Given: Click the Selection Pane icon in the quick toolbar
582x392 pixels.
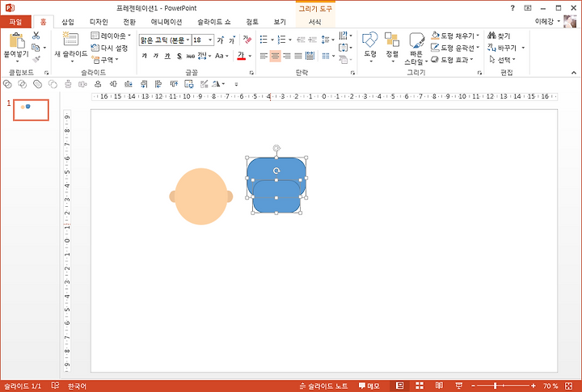Looking at the screenshot, I should pyautogui.click(x=189, y=84).
